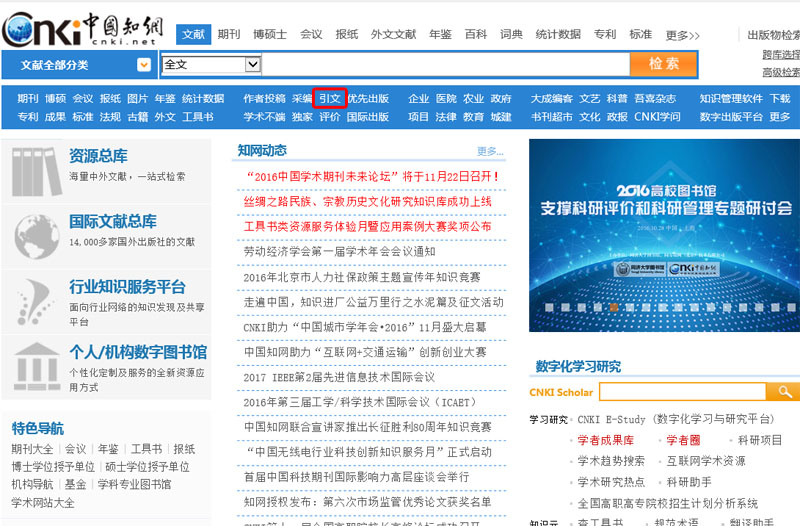Open the 作者投稿 link

(264, 98)
